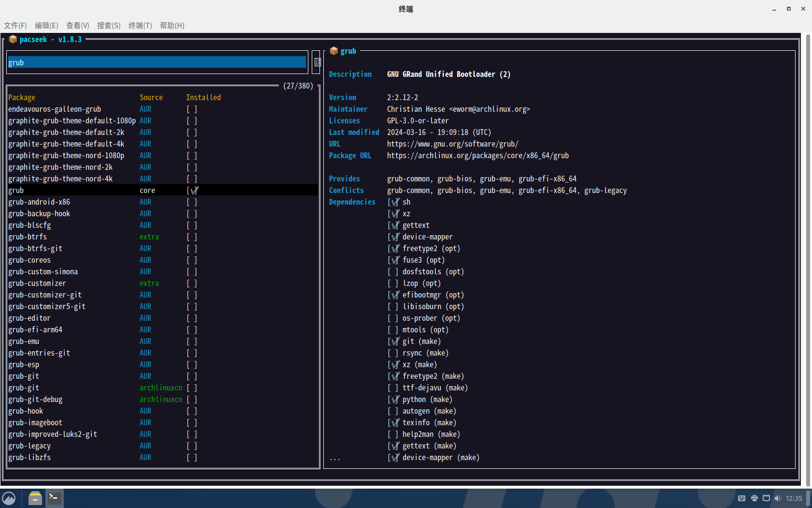Open the 终端(T) menu
This screenshot has width=812, height=508.
(x=140, y=26)
